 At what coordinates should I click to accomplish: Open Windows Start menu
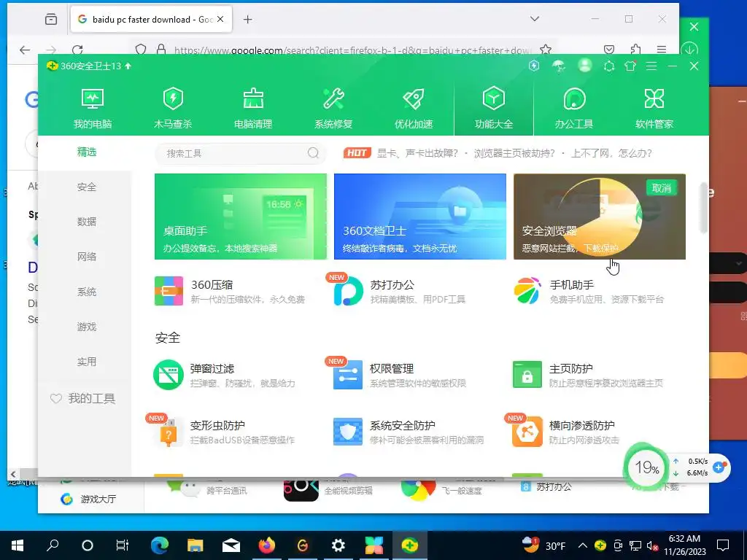[18, 545]
